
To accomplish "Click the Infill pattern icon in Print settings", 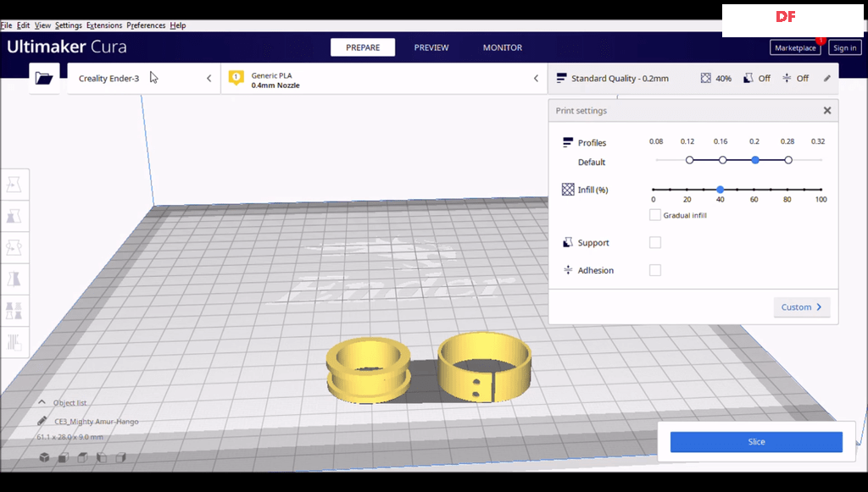I will point(568,190).
